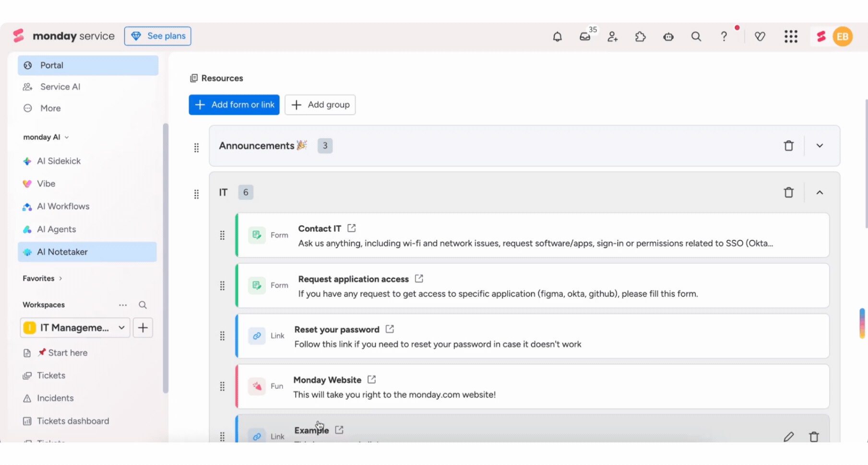
Task: Open the apps puzzle piece icon
Action: 641,36
